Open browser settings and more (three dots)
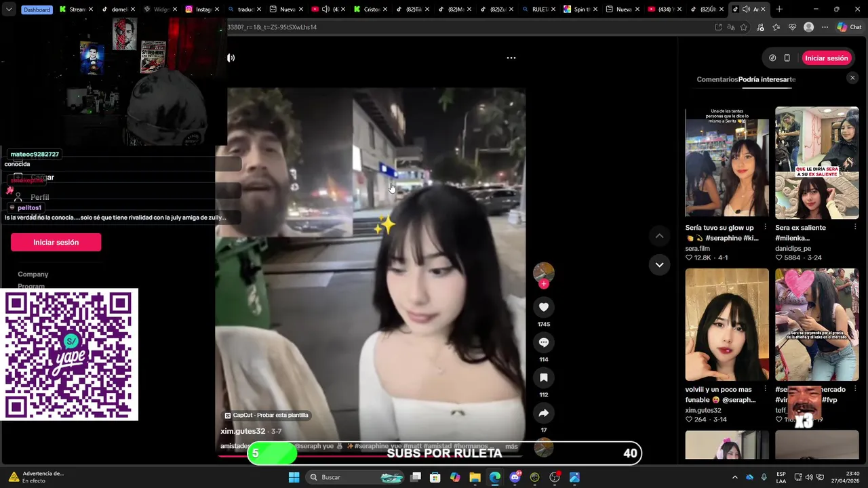This screenshot has width=868, height=488. (825, 27)
